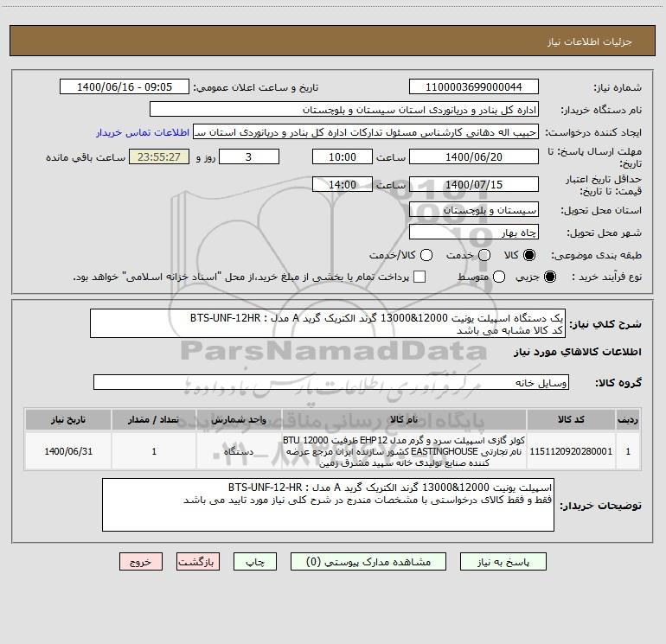This screenshot has width=666, height=644.
Task: Select the کالا radio button
Action: tap(529, 255)
